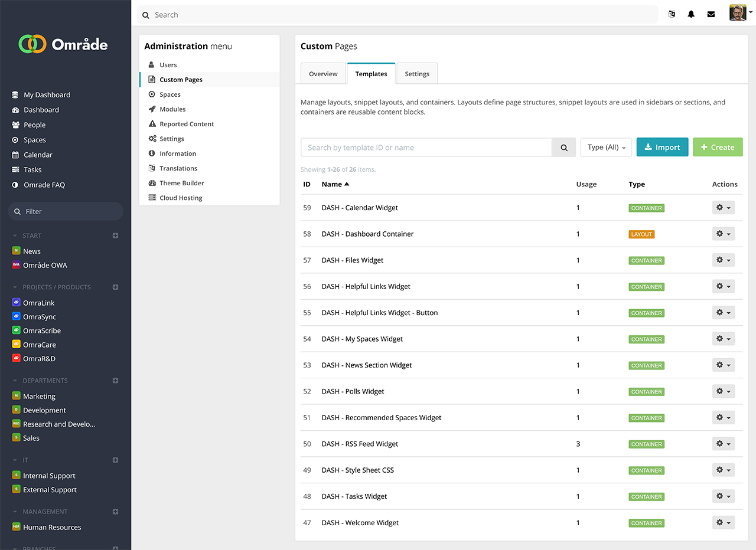Viewport: 756px width, 550px height.
Task: Open the Type (All) filter dropdown
Action: [x=606, y=148]
